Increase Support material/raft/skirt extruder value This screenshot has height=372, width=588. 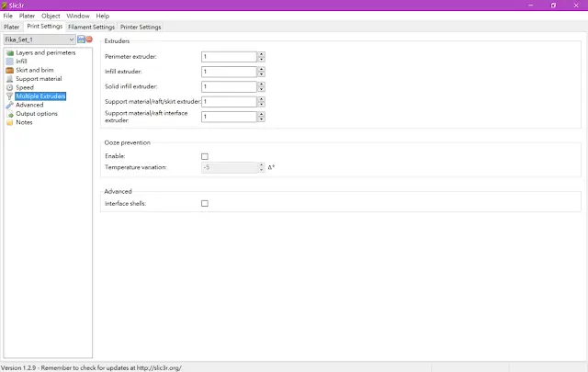[x=261, y=99]
